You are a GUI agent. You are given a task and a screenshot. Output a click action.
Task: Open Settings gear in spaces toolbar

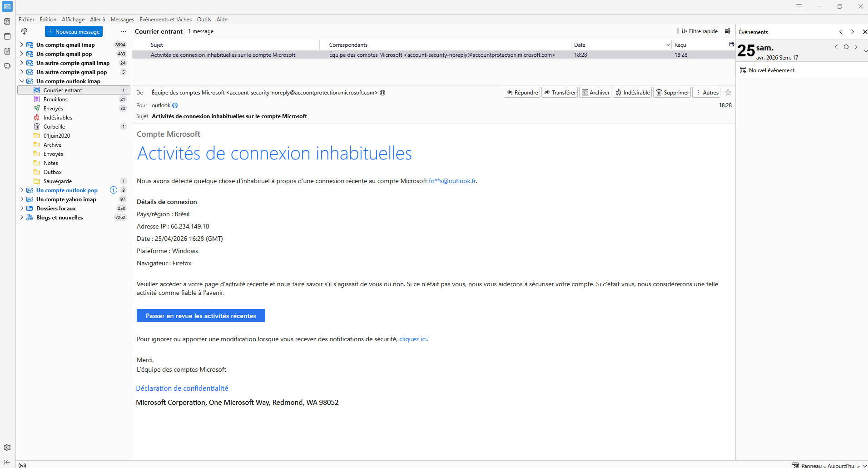7,448
